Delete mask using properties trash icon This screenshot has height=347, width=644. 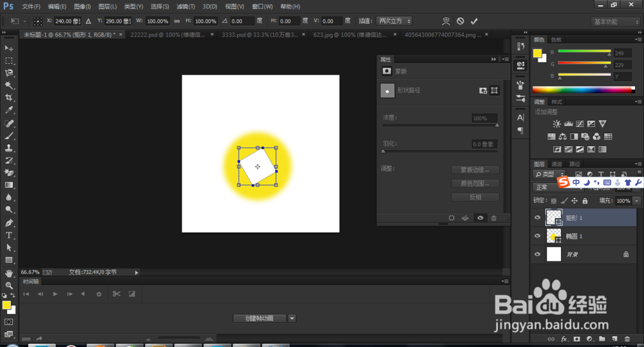pyautogui.click(x=494, y=218)
